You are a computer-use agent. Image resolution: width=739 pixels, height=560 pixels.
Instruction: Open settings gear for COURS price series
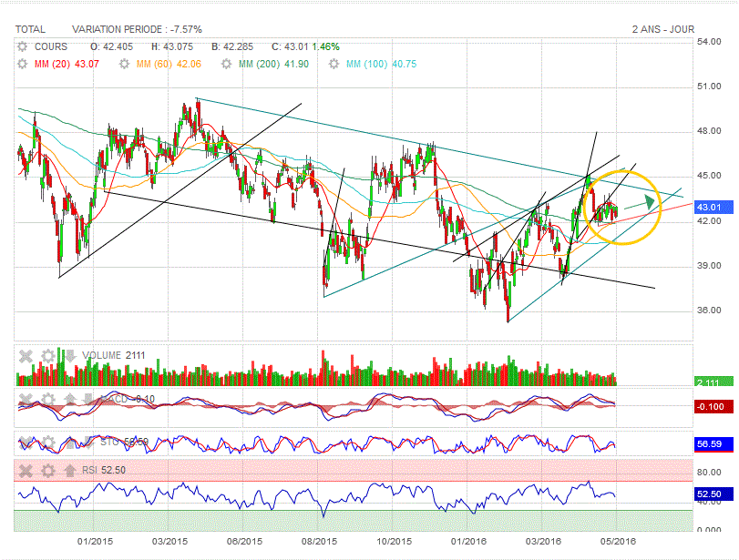[x=22, y=46]
